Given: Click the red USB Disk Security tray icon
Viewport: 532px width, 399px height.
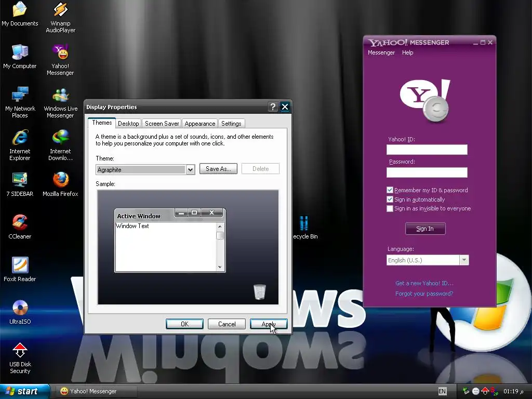Looking at the screenshot, I should 485,391.
